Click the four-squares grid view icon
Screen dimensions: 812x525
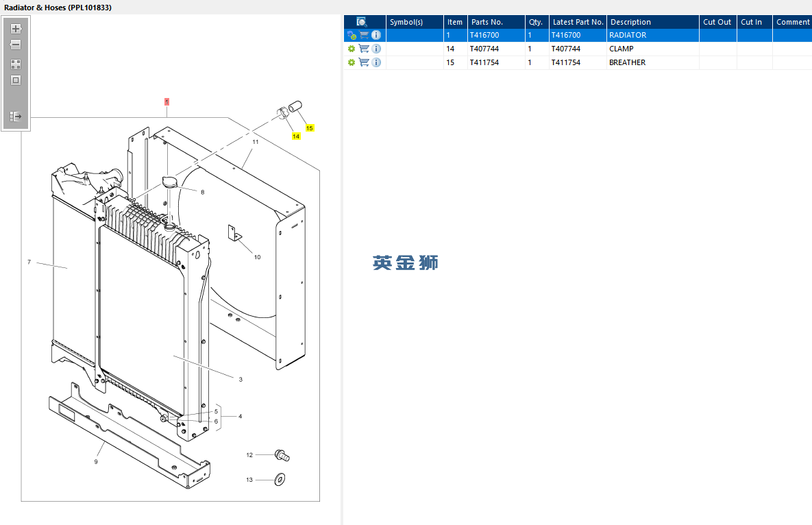[x=16, y=64]
